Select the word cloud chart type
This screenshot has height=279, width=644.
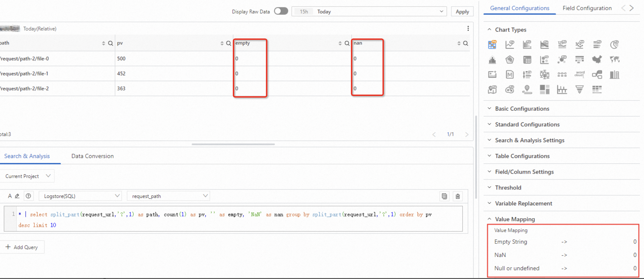click(x=579, y=74)
